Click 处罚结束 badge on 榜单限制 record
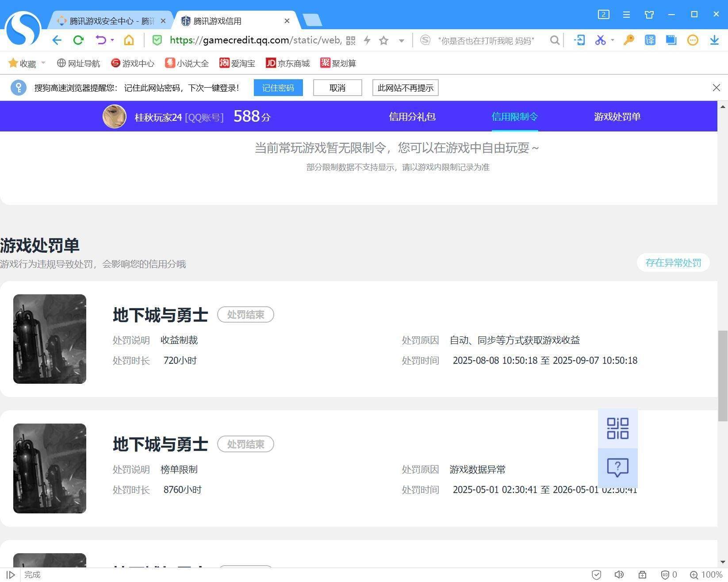The image size is (728, 582). coord(245,444)
